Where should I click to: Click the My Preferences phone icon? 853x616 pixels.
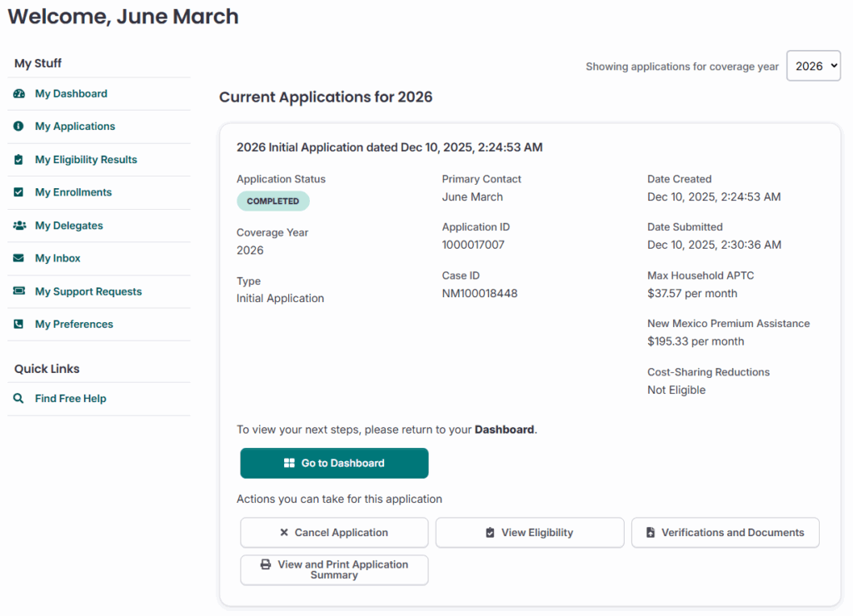19,325
